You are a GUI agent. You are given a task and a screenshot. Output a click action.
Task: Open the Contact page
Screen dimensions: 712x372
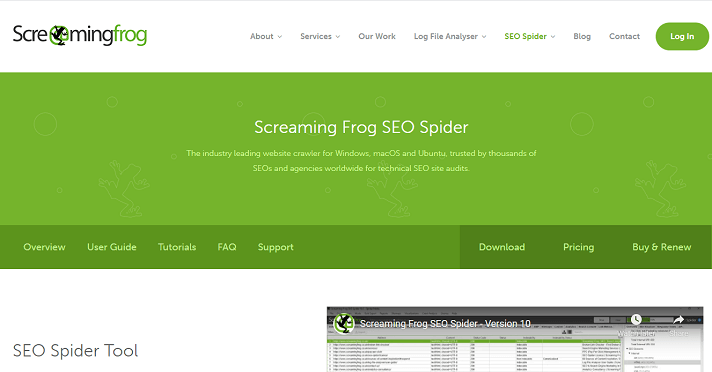(624, 36)
